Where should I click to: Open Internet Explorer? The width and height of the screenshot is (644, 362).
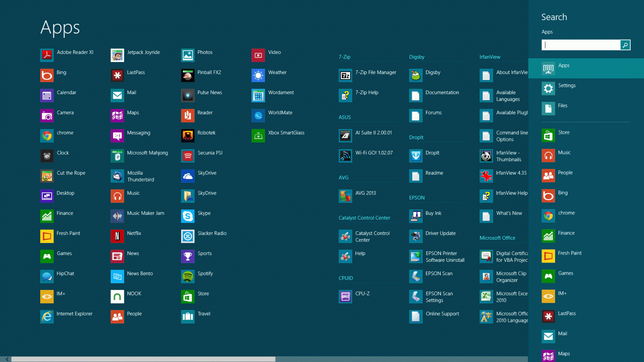pos(74,317)
